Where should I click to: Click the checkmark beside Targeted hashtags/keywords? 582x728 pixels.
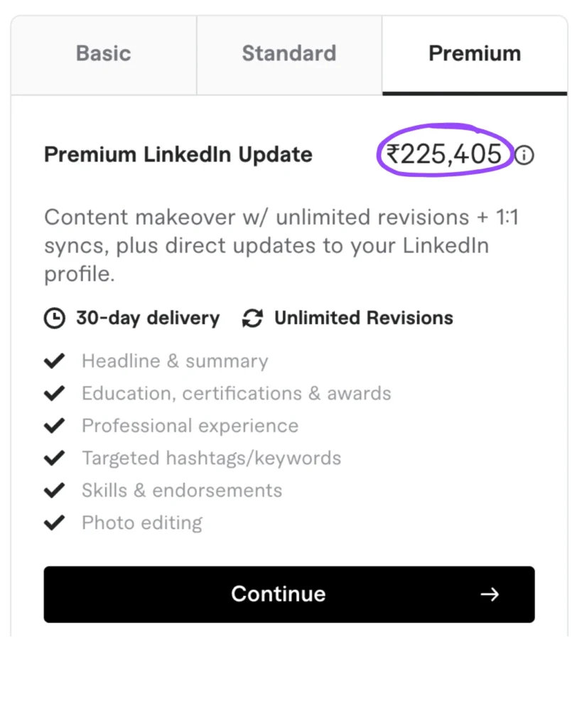tap(54, 458)
